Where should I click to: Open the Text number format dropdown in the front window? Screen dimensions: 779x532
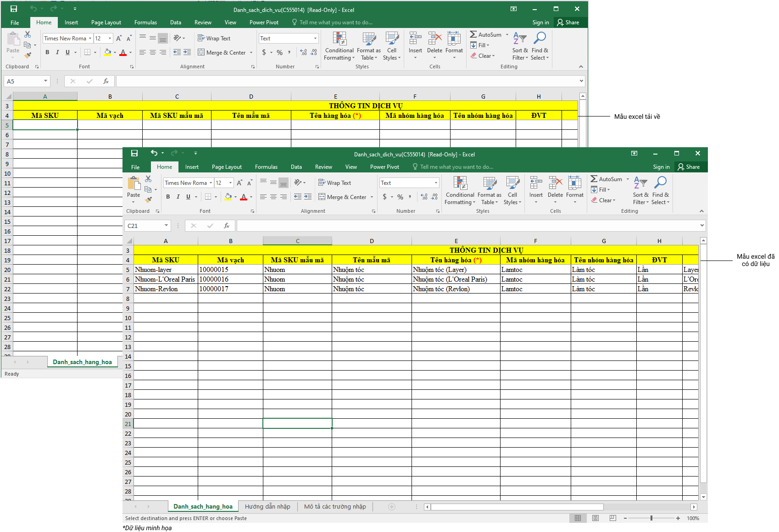click(x=436, y=183)
